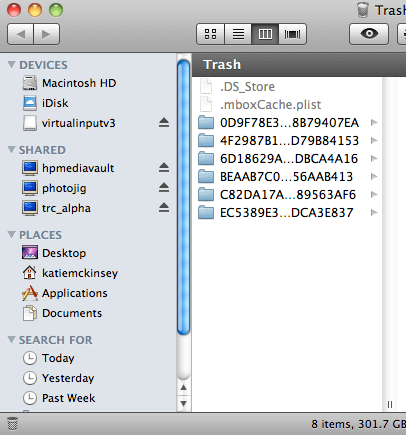Screen dimensions: 406x435
Task: Show files from Past Week search
Action: [59, 398]
